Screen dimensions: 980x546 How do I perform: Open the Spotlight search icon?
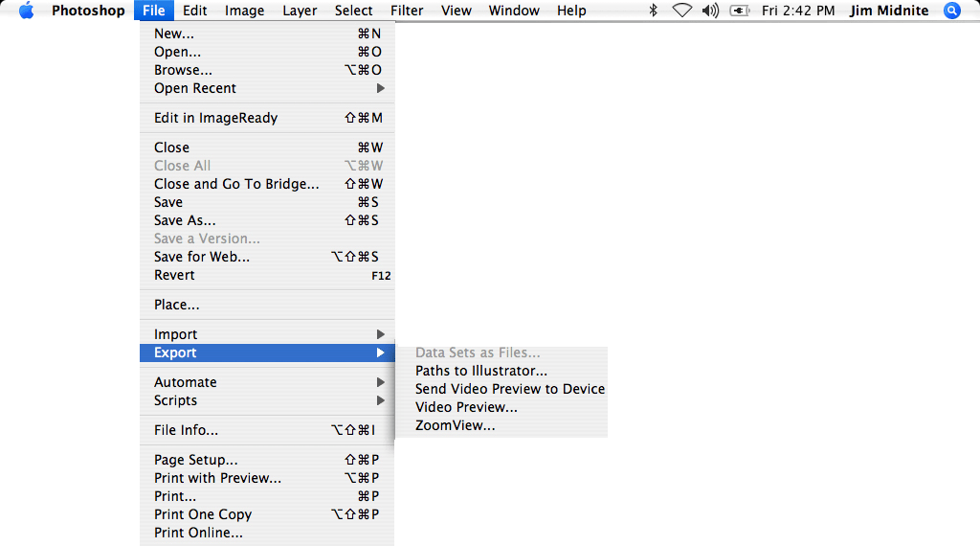(952, 11)
